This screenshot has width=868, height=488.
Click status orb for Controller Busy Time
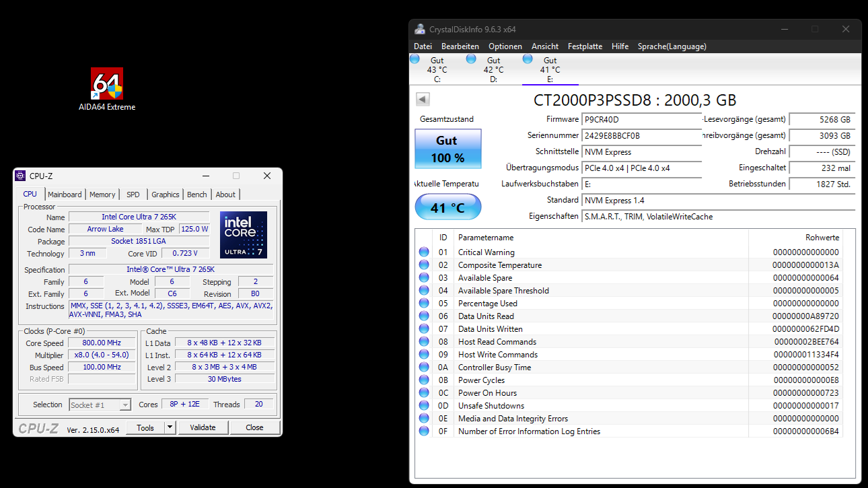424,368
